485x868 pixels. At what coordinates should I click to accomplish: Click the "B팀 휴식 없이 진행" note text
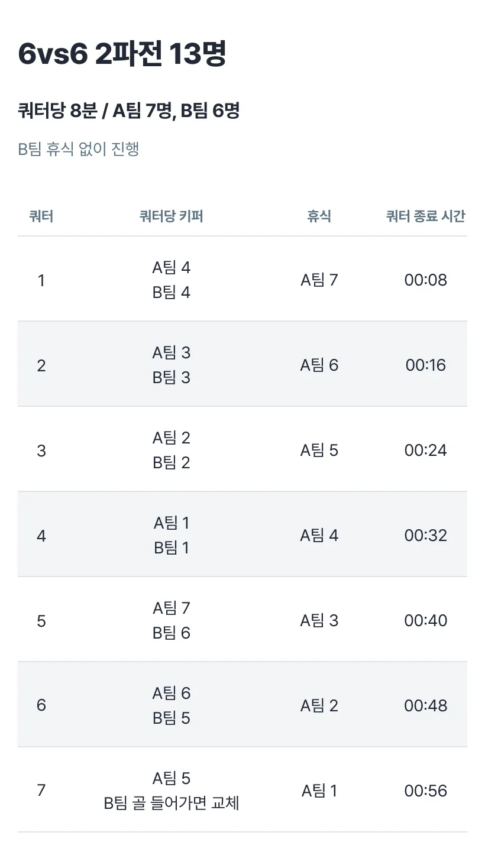tap(79, 149)
